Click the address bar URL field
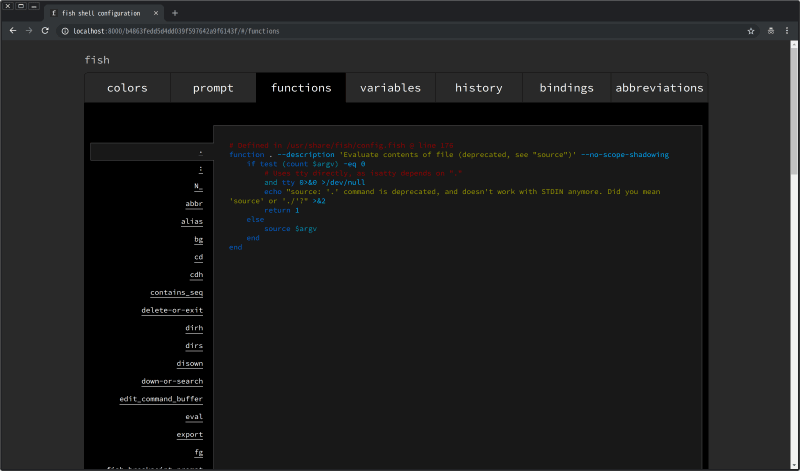This screenshot has width=800, height=471. tap(408, 31)
